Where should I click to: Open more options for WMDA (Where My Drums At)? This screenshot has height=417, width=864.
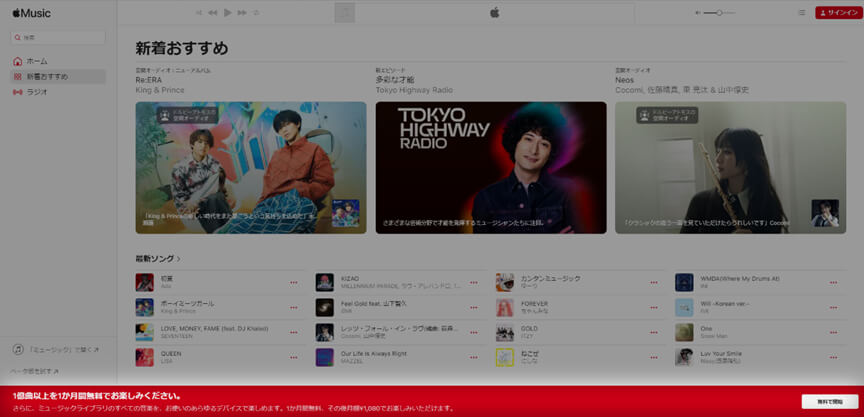[833, 283]
